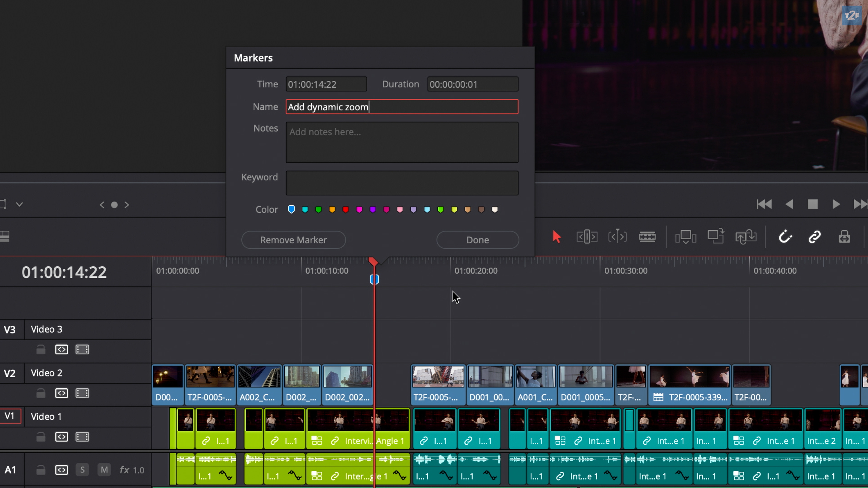
Task: Toggle the Snapping magnet icon
Action: 785,237
